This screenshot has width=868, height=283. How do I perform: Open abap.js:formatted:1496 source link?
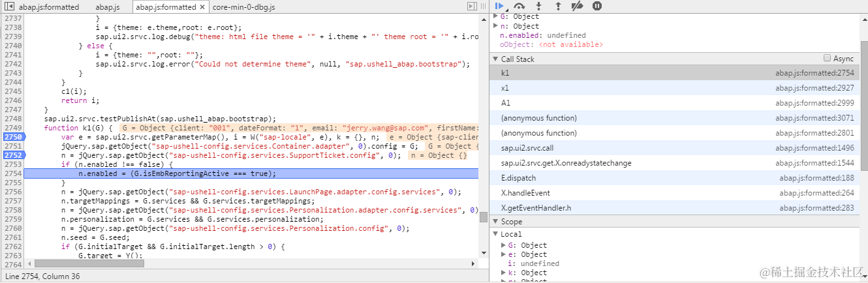tap(814, 148)
